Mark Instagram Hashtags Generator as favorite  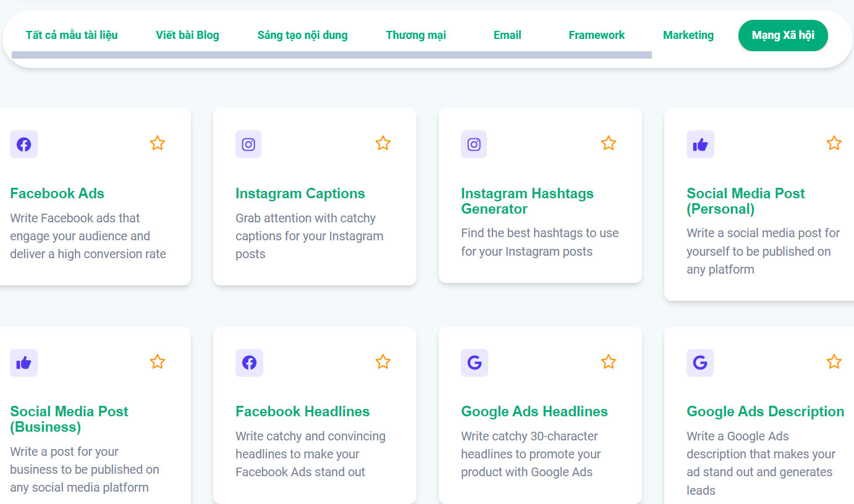click(x=609, y=143)
